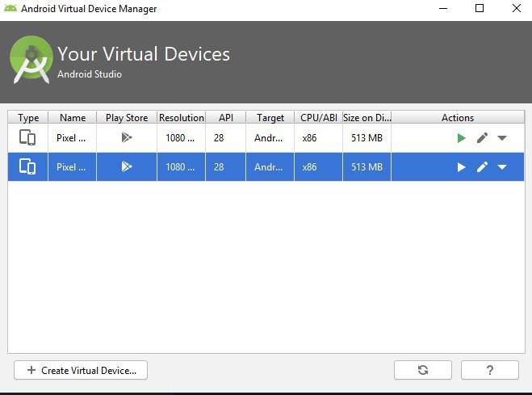
Task: Launch the first Pixel AVD with green play
Action: [x=461, y=138]
